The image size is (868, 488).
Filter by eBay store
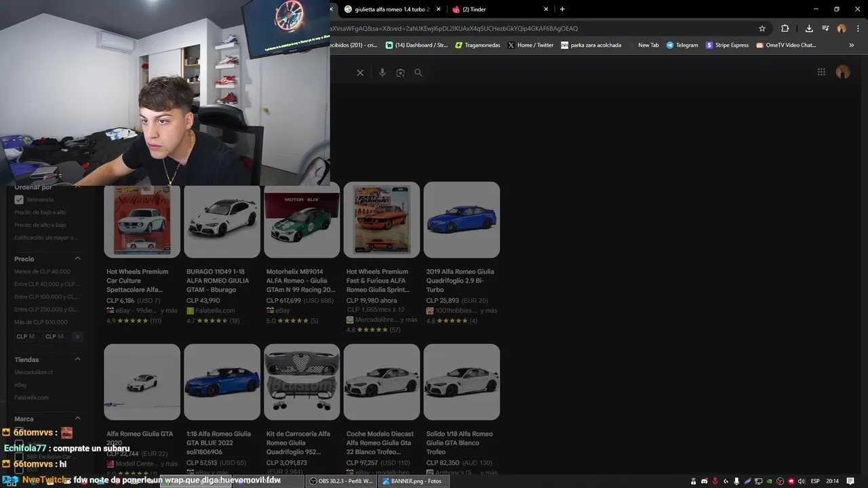[20, 385]
